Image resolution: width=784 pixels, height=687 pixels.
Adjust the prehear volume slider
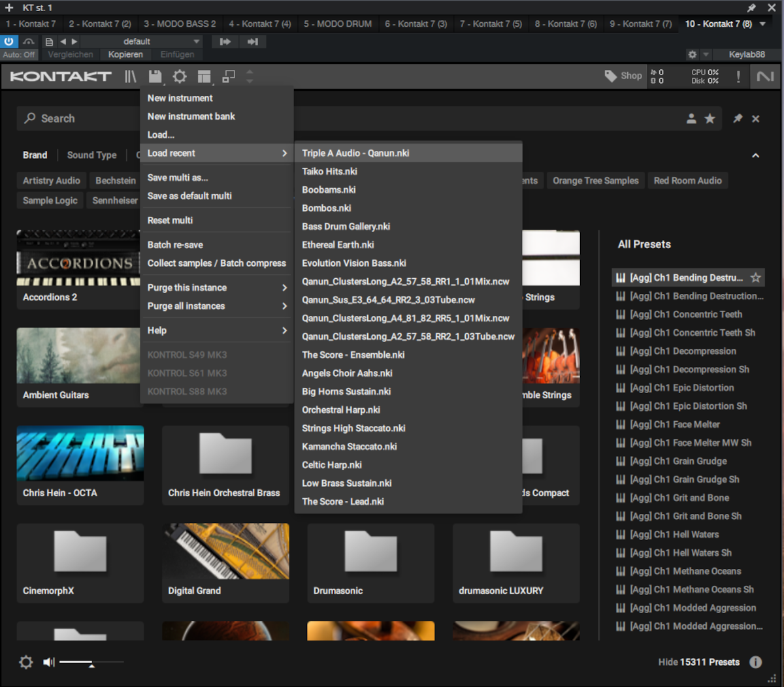tap(91, 662)
